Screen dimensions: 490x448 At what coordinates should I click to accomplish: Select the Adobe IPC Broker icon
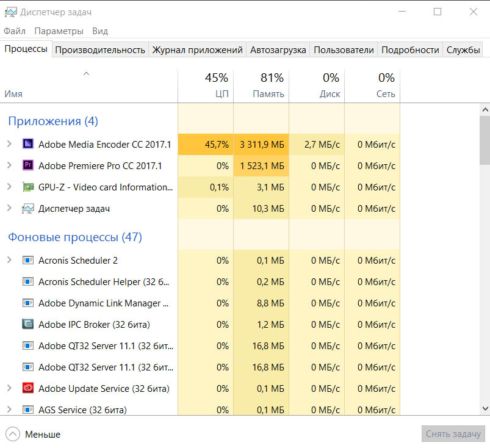pos(28,324)
